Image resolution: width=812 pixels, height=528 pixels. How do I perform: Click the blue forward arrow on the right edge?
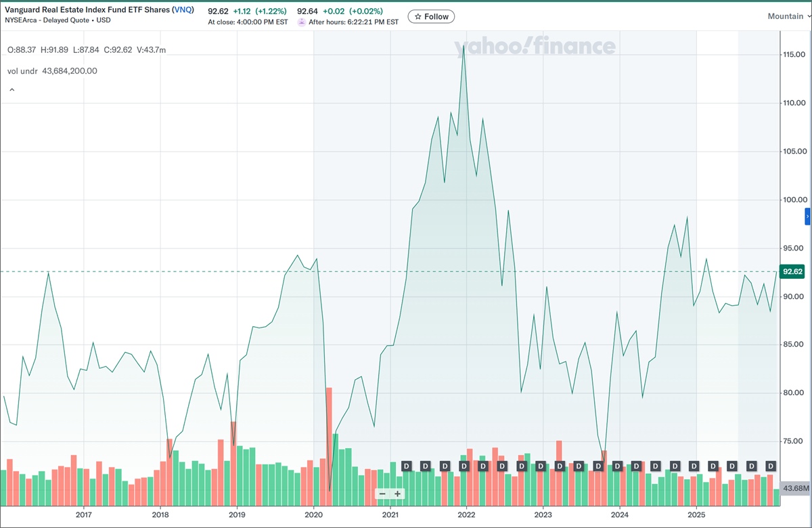click(x=806, y=217)
